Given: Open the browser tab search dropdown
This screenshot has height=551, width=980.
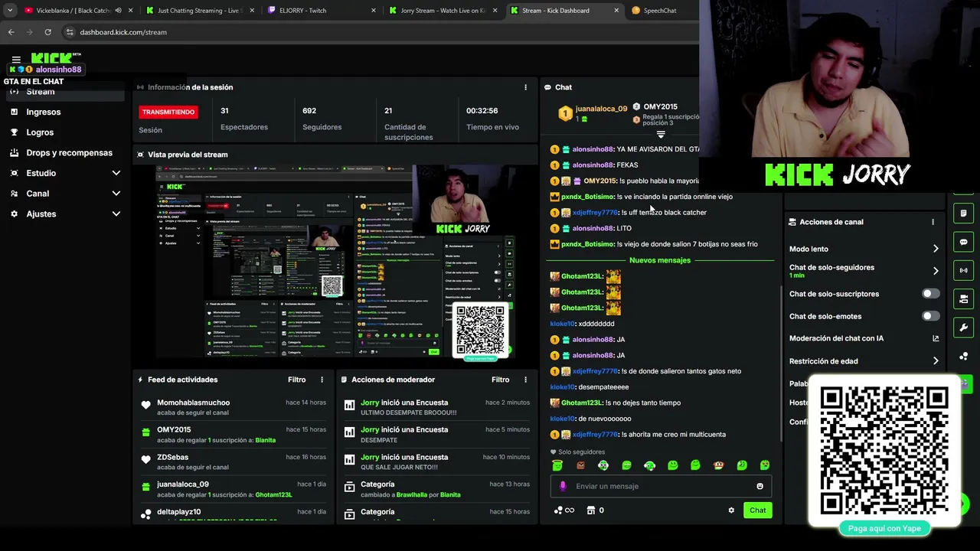Looking at the screenshot, I should 10,11.
